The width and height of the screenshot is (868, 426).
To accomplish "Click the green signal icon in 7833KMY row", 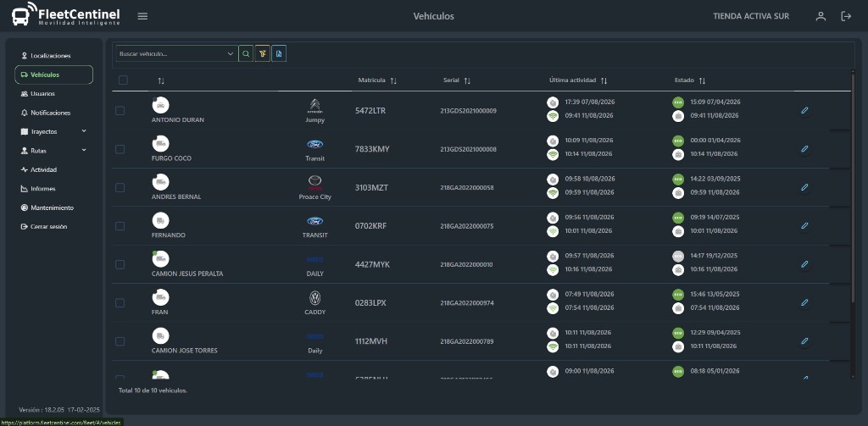I will pyautogui.click(x=553, y=154).
